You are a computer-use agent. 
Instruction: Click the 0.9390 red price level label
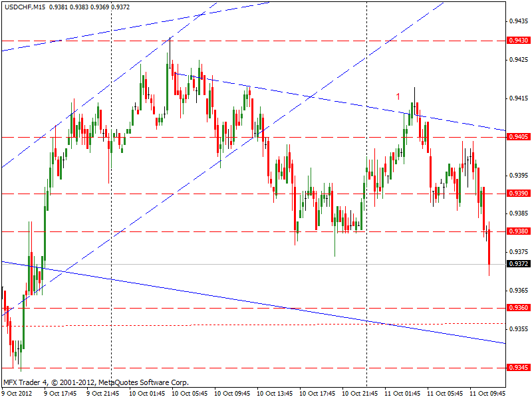(x=519, y=193)
